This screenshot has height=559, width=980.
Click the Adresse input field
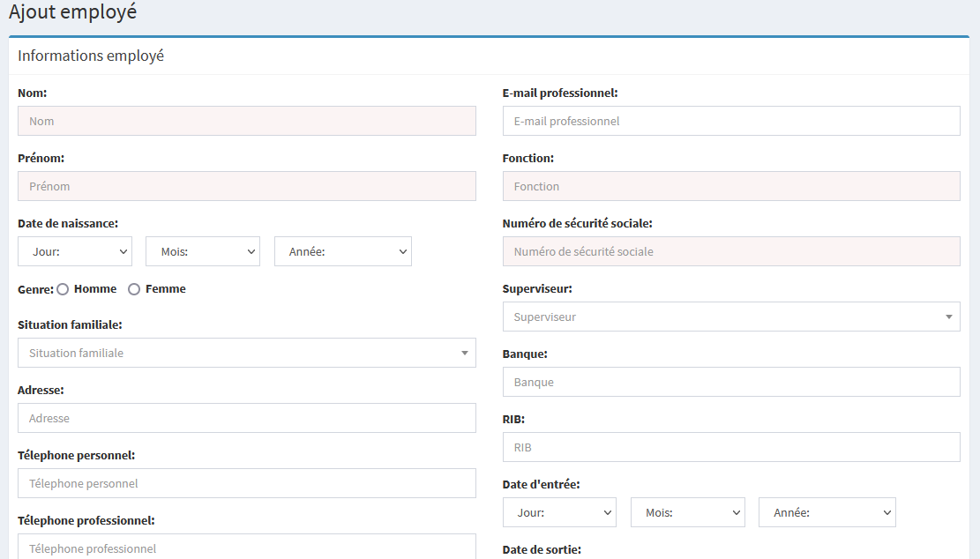pos(246,418)
